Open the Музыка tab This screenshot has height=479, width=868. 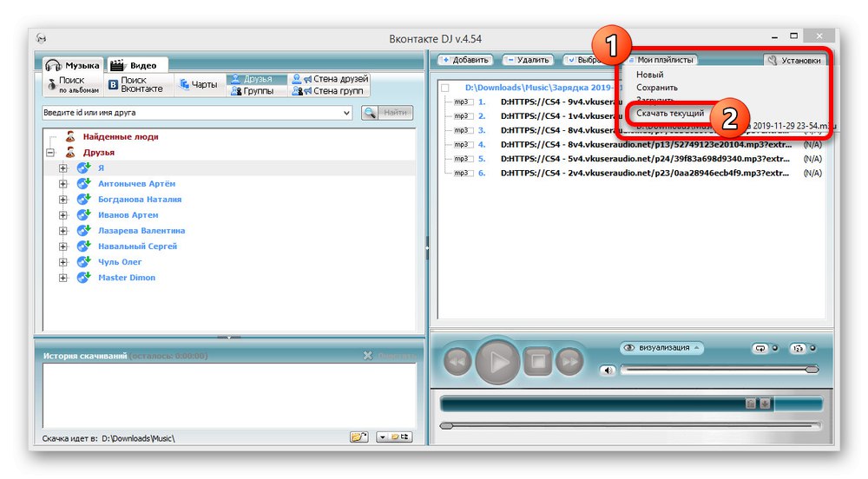(x=73, y=65)
